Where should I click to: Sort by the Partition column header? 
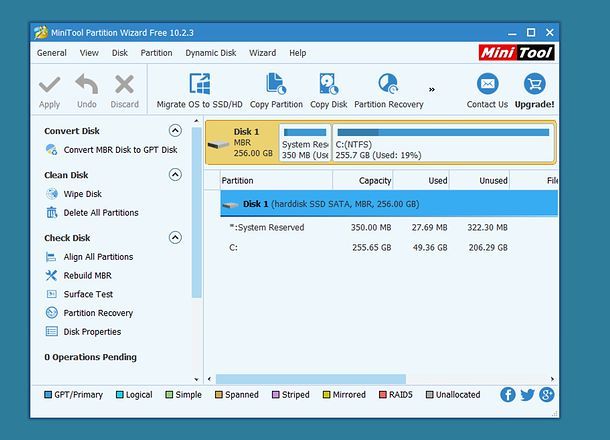click(276, 181)
